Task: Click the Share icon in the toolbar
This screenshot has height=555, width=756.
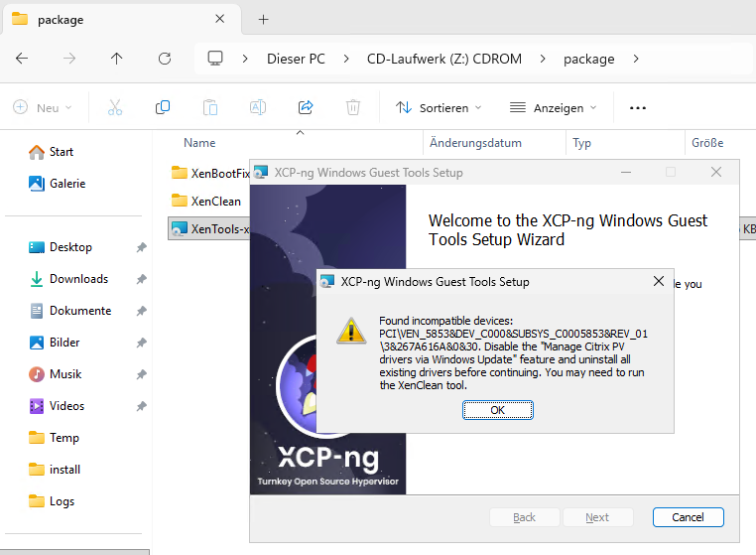Action: point(306,107)
